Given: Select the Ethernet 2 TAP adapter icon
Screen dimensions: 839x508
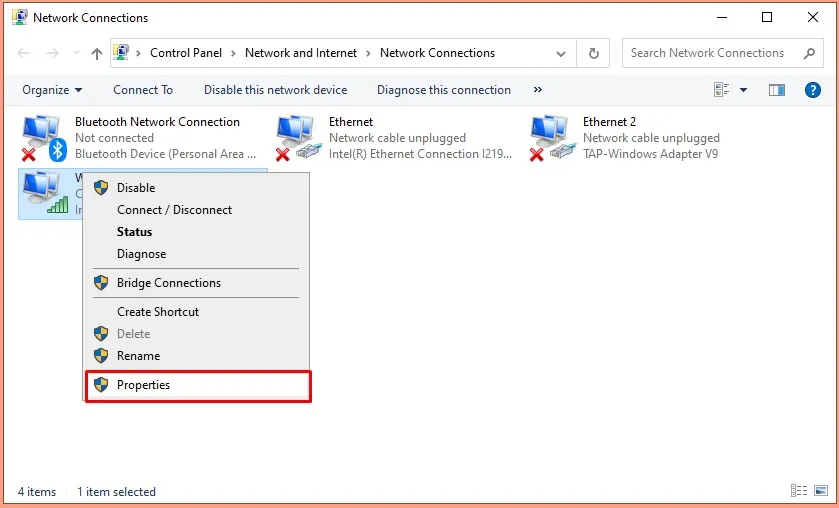Looking at the screenshot, I should pos(551,137).
